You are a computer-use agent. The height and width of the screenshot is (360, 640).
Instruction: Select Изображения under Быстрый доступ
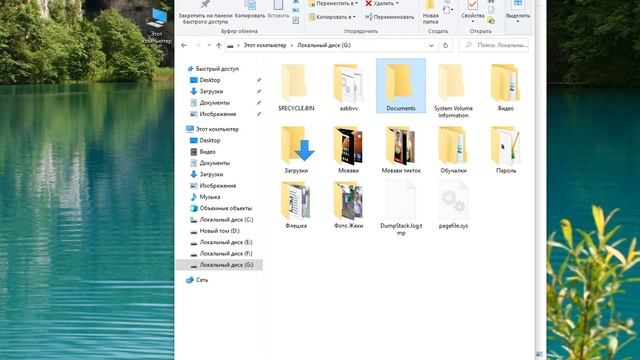pyautogui.click(x=218, y=114)
